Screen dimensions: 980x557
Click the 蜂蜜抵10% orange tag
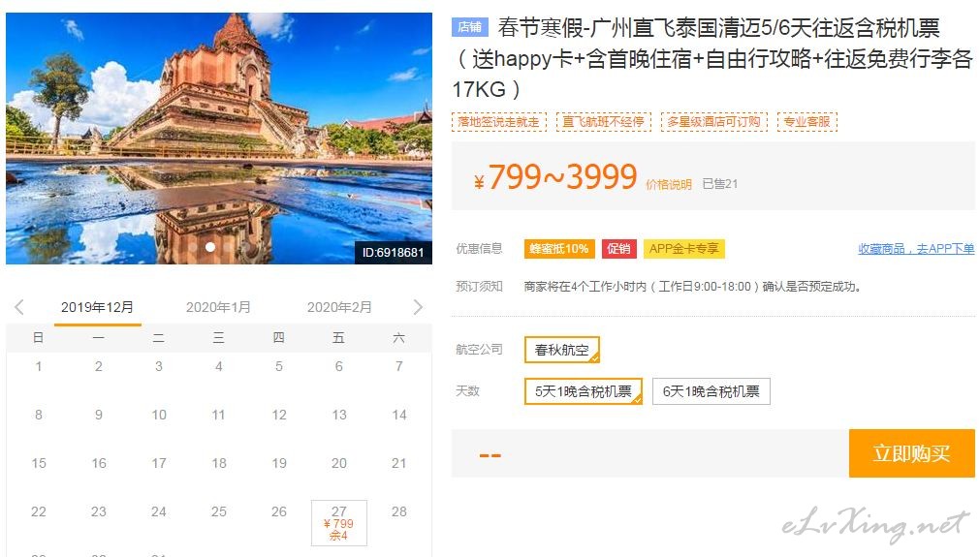(558, 249)
